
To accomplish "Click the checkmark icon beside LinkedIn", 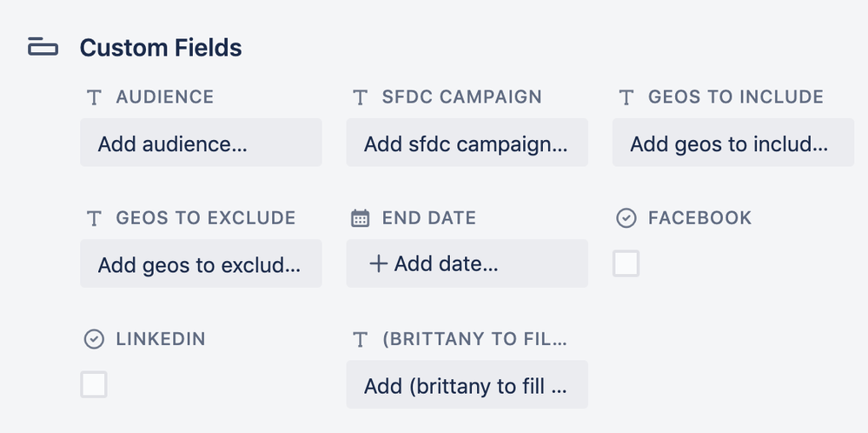I will point(94,339).
